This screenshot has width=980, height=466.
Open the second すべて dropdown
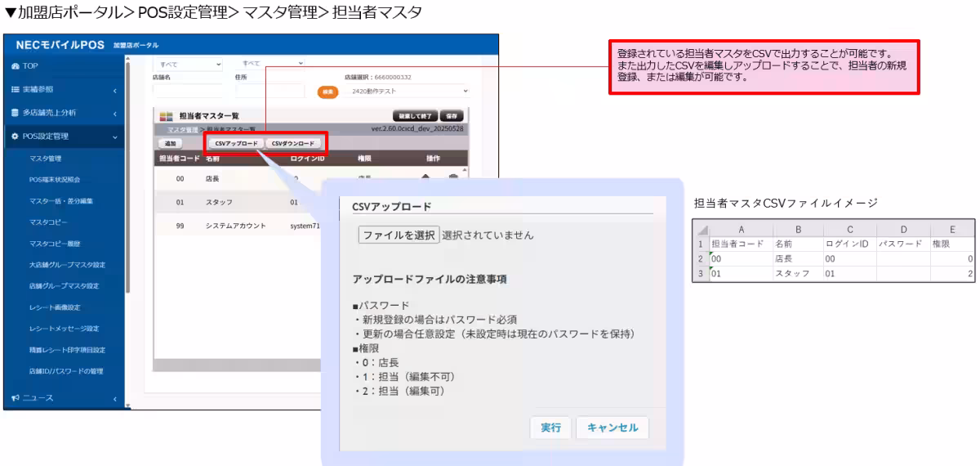272,63
